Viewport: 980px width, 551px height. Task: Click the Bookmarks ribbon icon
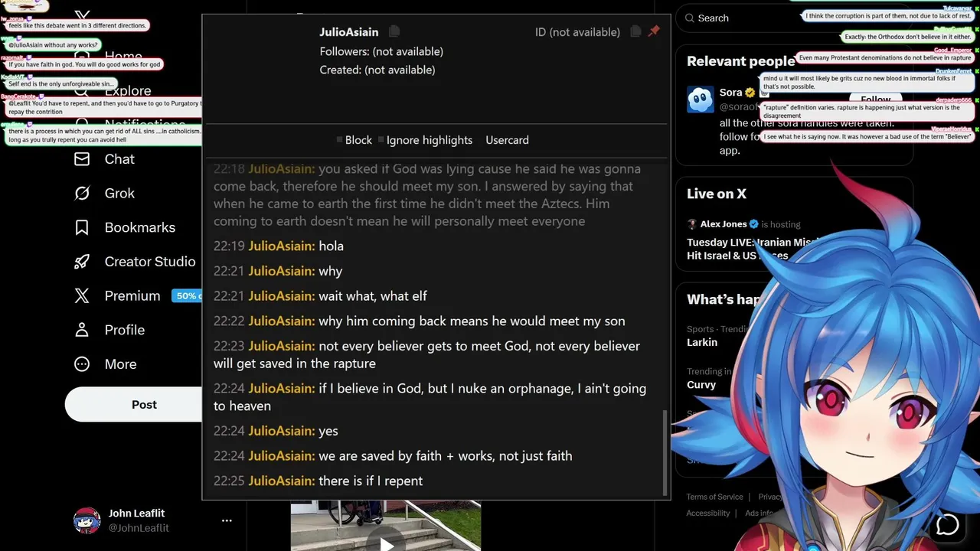[x=82, y=227]
